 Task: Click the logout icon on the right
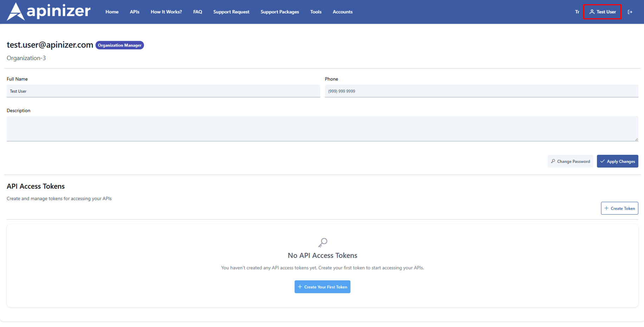(630, 12)
